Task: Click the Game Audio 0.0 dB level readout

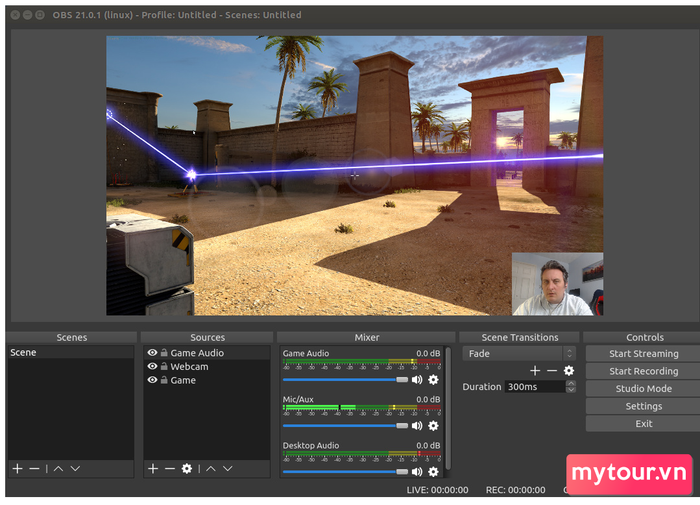Action: click(428, 353)
